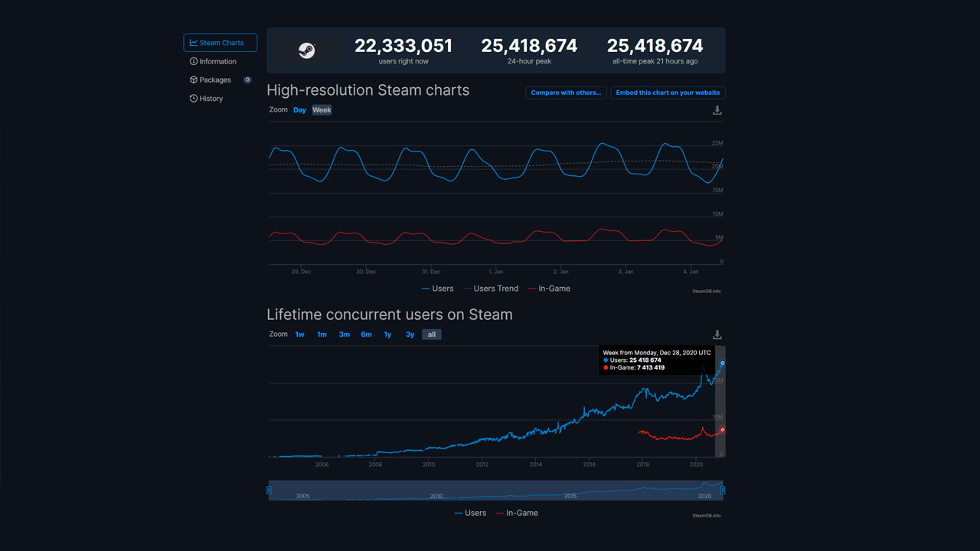Click the Lifetime concurrent users on Steam heading
Image resolution: width=980 pixels, height=551 pixels.
click(x=390, y=315)
